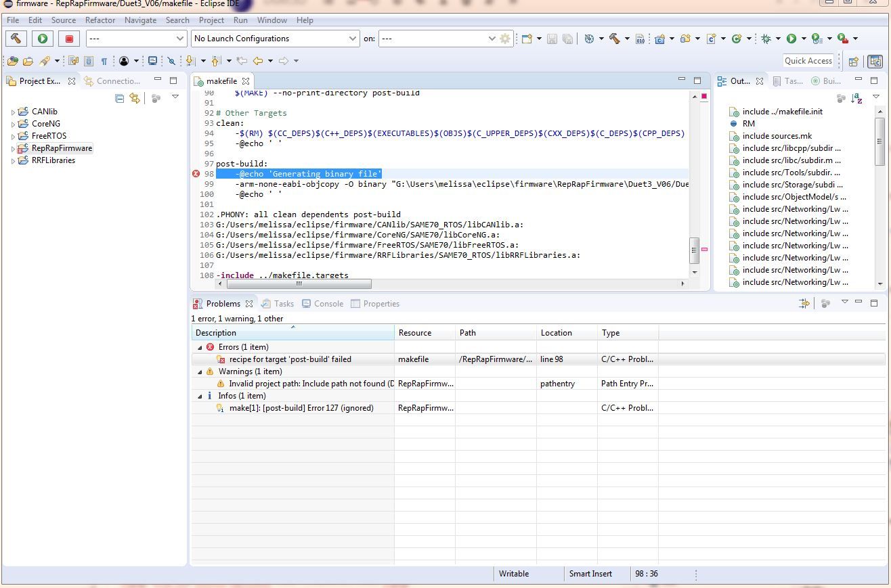The width and height of the screenshot is (891, 588).
Task: Click the Open Perspective icon
Action: coord(853,61)
